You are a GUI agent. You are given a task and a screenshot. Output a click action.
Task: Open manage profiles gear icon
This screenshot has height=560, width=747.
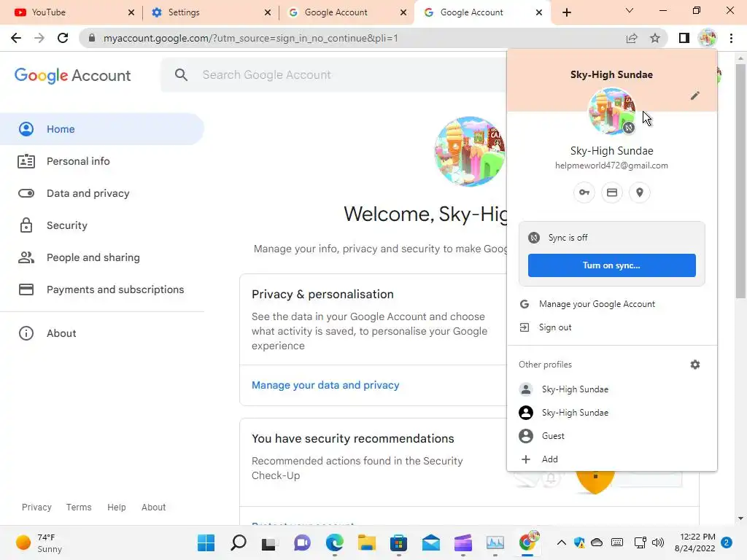(695, 365)
